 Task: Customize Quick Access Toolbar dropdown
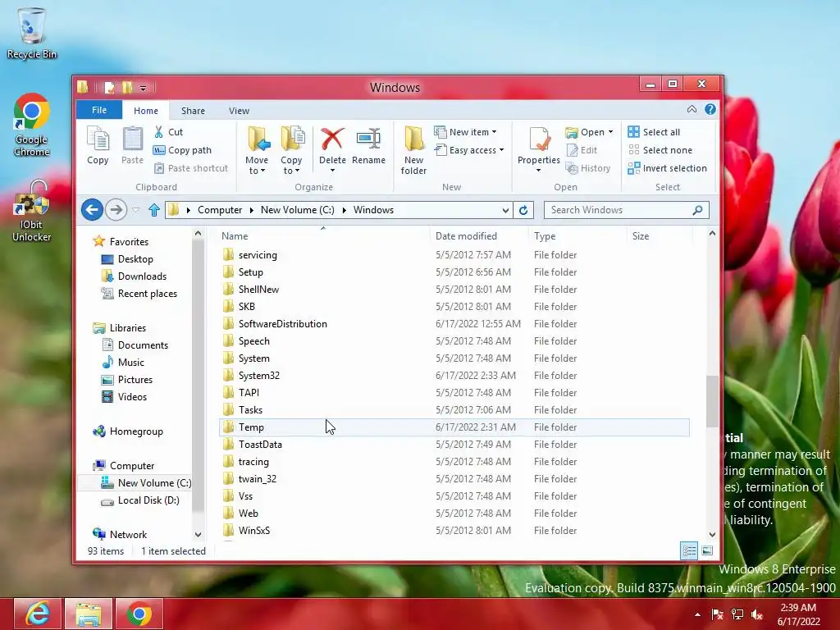point(143,87)
